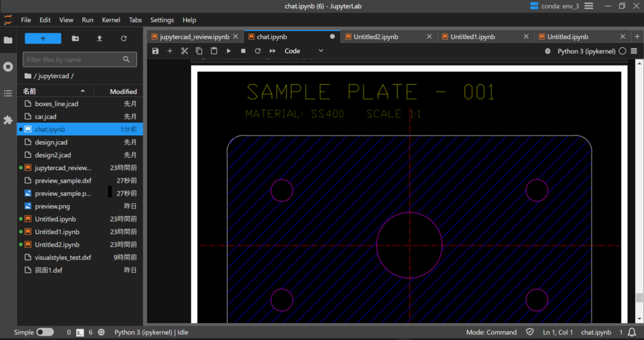Open the Tabs menu
The width and height of the screenshot is (644, 340).
pyautogui.click(x=135, y=20)
